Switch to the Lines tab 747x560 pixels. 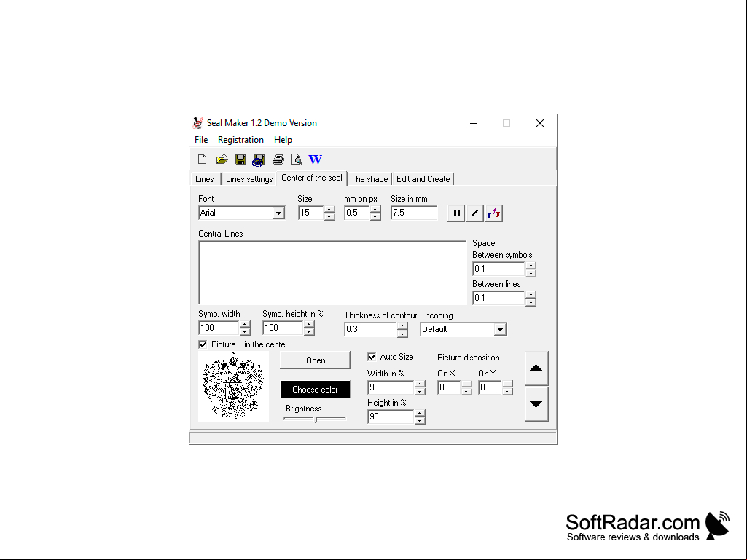point(205,179)
